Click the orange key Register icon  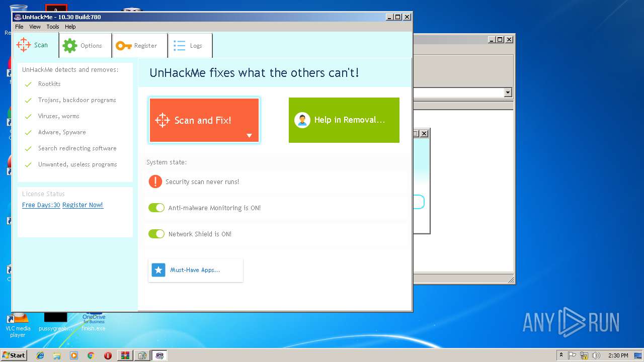coord(123,46)
